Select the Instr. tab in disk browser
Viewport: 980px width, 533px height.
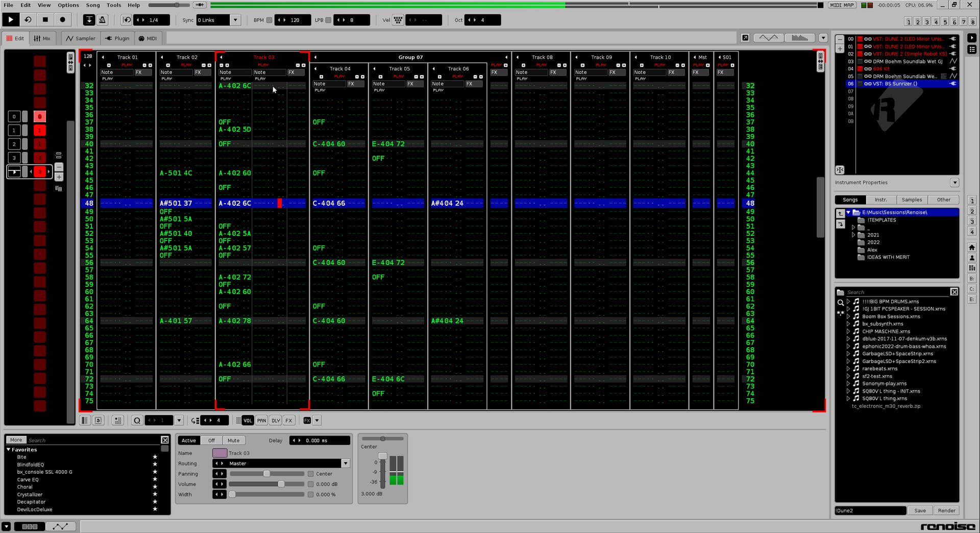pyautogui.click(x=881, y=200)
